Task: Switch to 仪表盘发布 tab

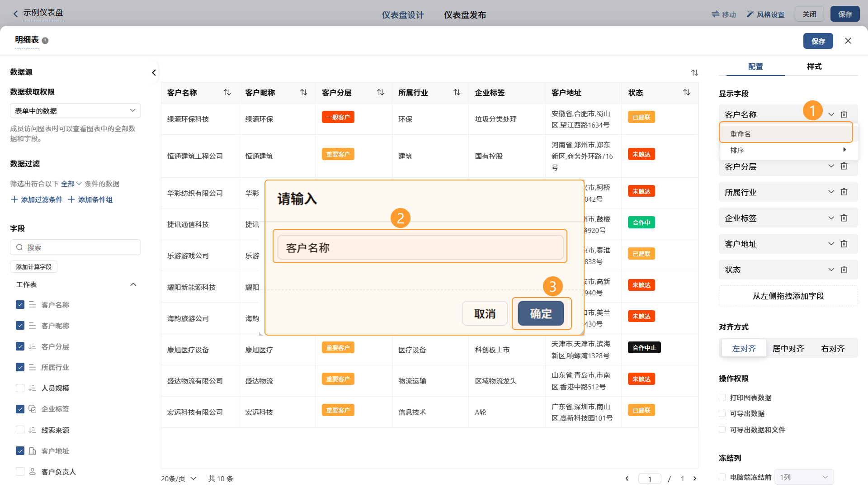Action: 465,15
